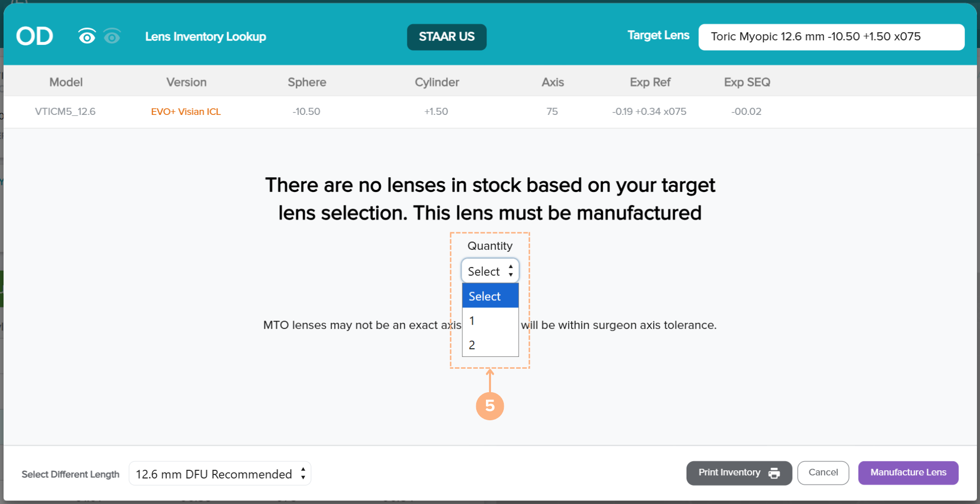Click the Sphere column header
Image resolution: width=980 pixels, height=504 pixels.
[x=307, y=82]
